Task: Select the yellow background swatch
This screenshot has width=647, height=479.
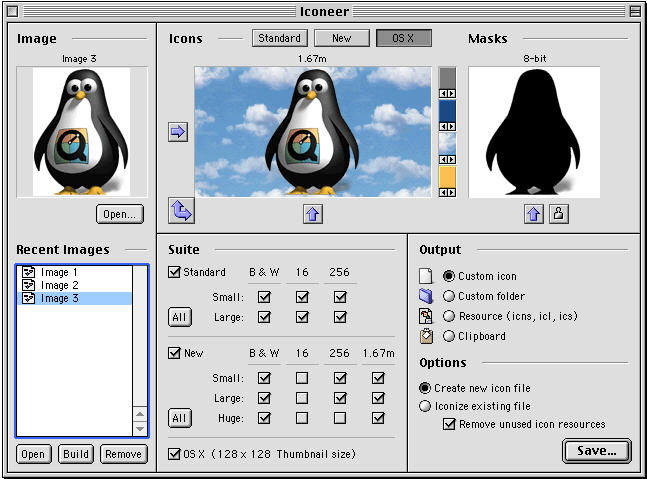Action: (x=447, y=177)
